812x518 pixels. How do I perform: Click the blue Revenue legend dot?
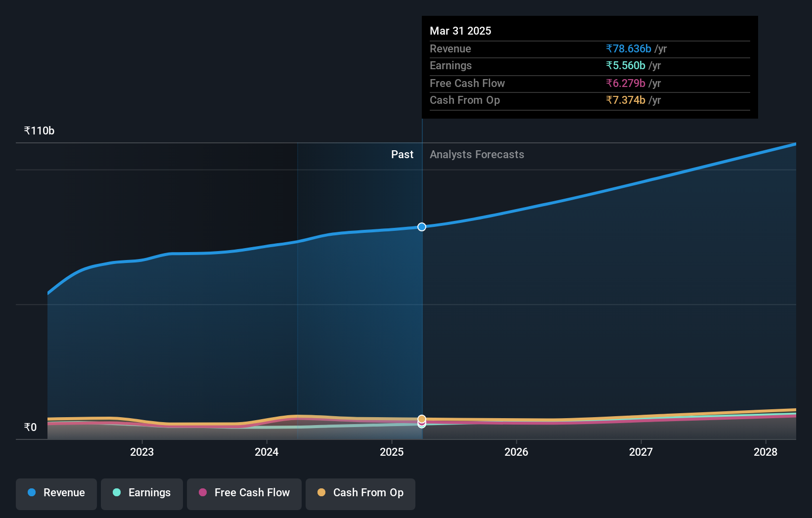coord(31,493)
